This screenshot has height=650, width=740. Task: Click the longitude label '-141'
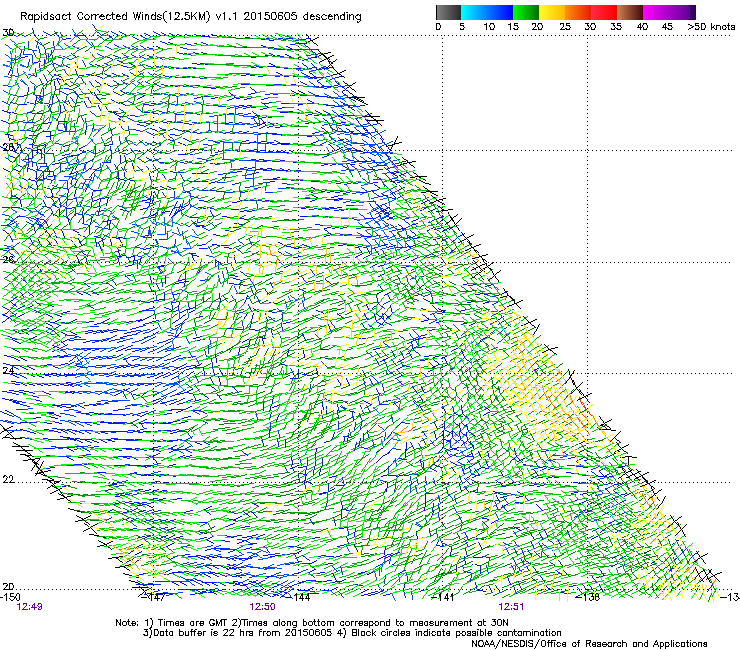[443, 597]
